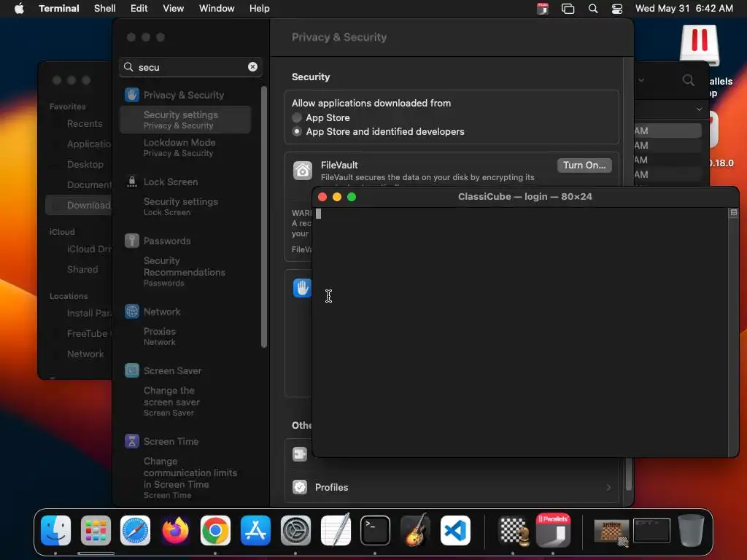
Task: Select Recents in Finder sidebar
Action: 85,123
